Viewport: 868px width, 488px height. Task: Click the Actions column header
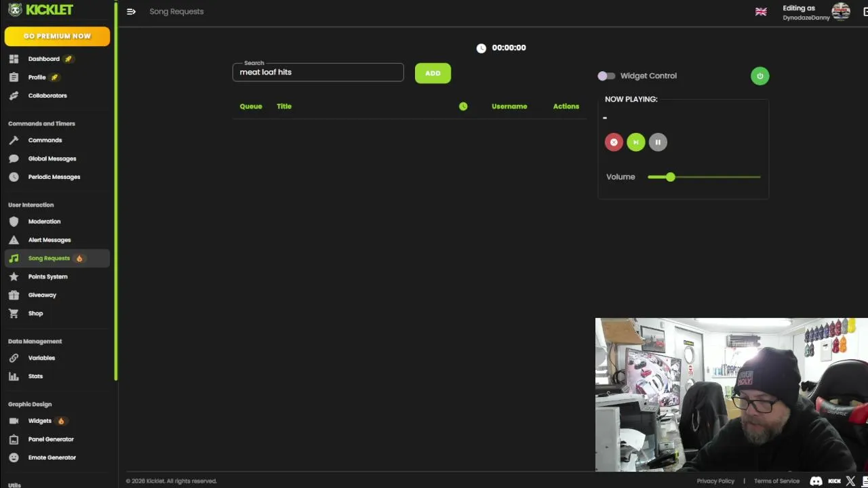pos(566,106)
